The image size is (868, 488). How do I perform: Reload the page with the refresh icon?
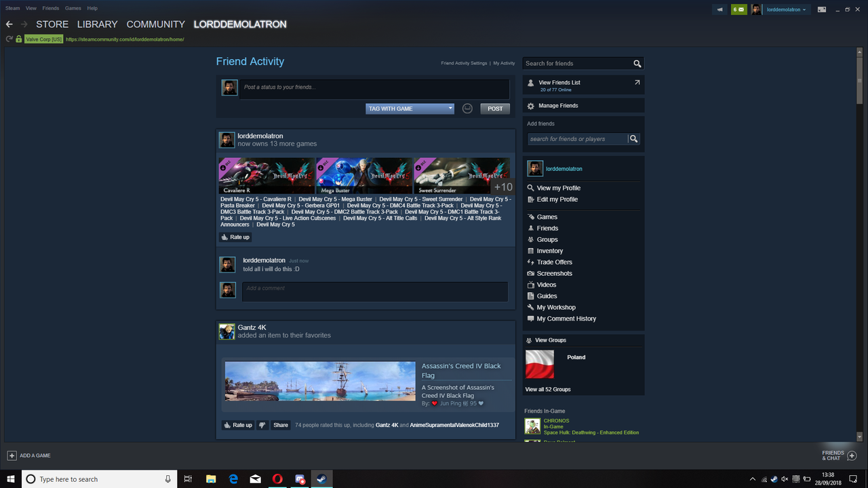coord(9,39)
